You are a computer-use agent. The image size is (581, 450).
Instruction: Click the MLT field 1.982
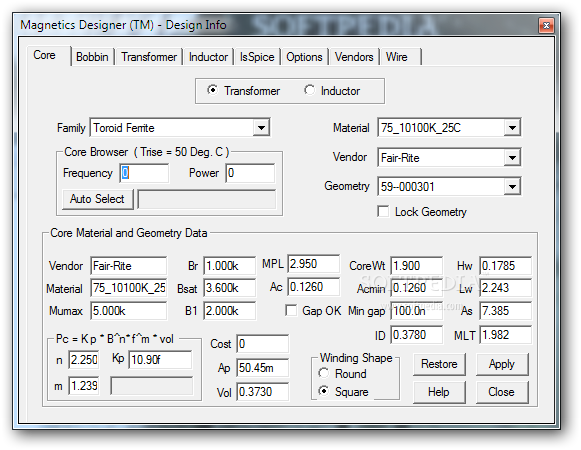[505, 335]
